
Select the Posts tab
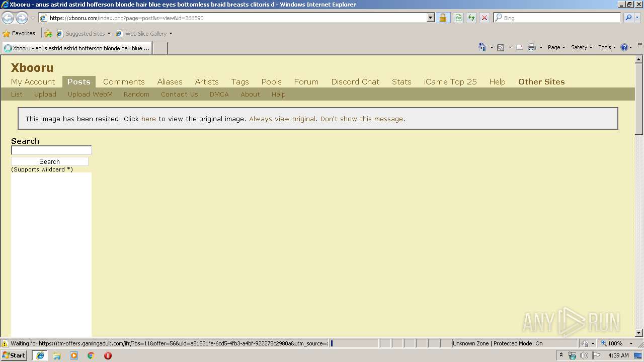[78, 82]
